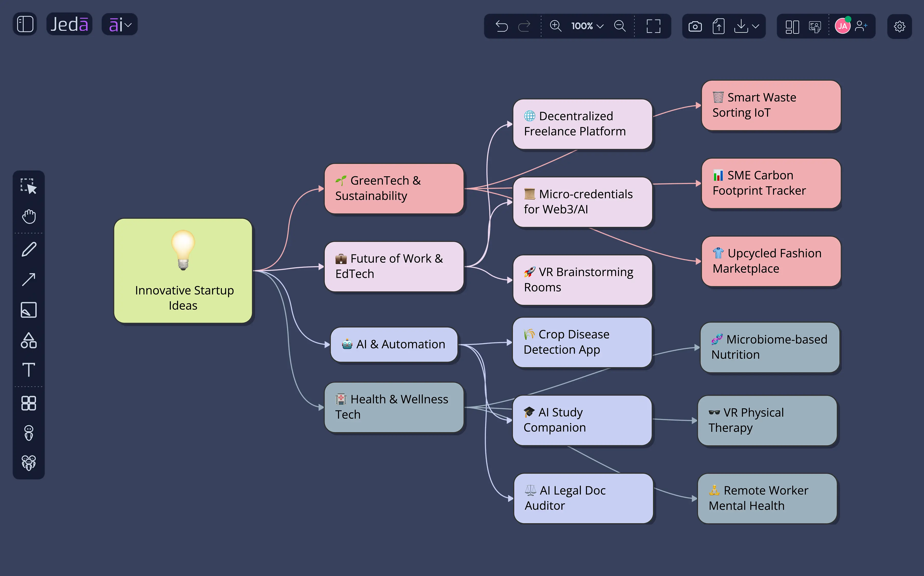924x576 pixels.
Task: Expand the download options chevron
Action: [x=756, y=26]
